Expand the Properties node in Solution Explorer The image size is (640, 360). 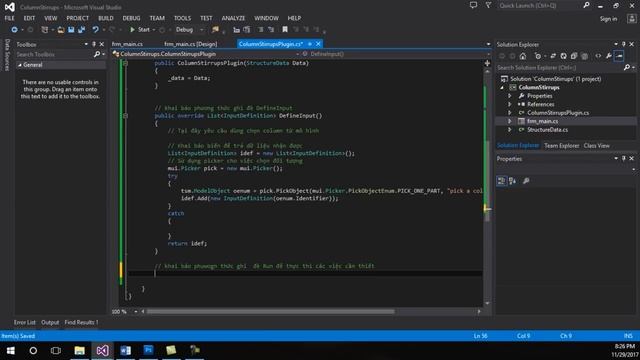click(510, 96)
